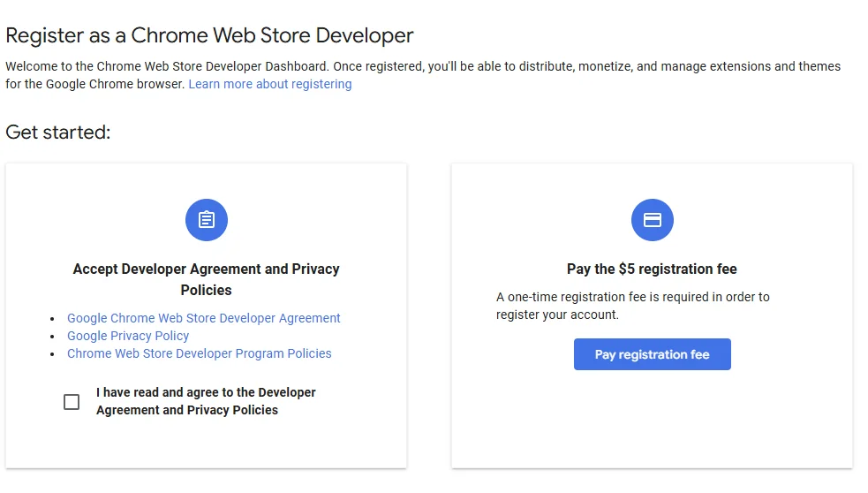Click the 'Accept Developer Agreement and Privacy Policies' heading

[x=206, y=279]
